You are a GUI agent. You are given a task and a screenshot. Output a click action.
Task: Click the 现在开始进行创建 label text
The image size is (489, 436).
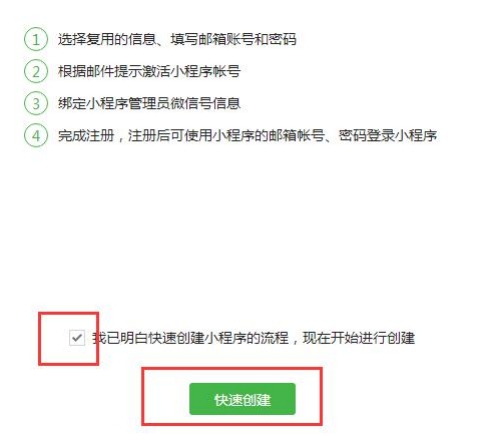(359, 338)
